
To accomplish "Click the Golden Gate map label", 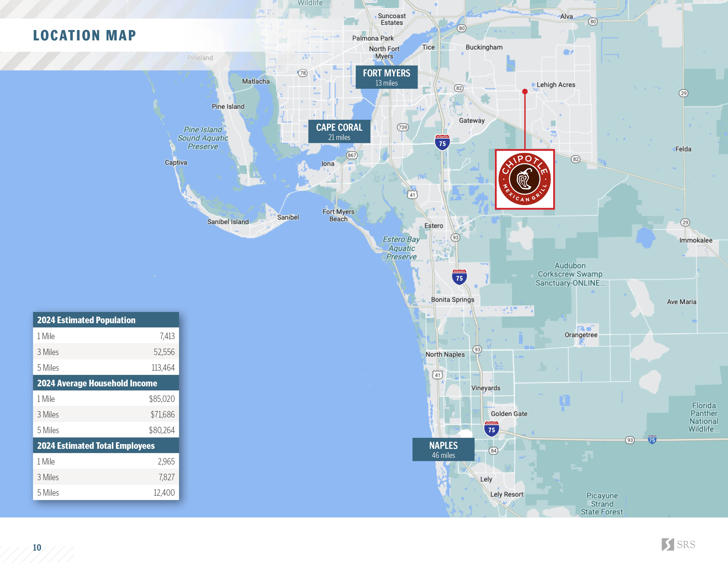I will tap(509, 414).
